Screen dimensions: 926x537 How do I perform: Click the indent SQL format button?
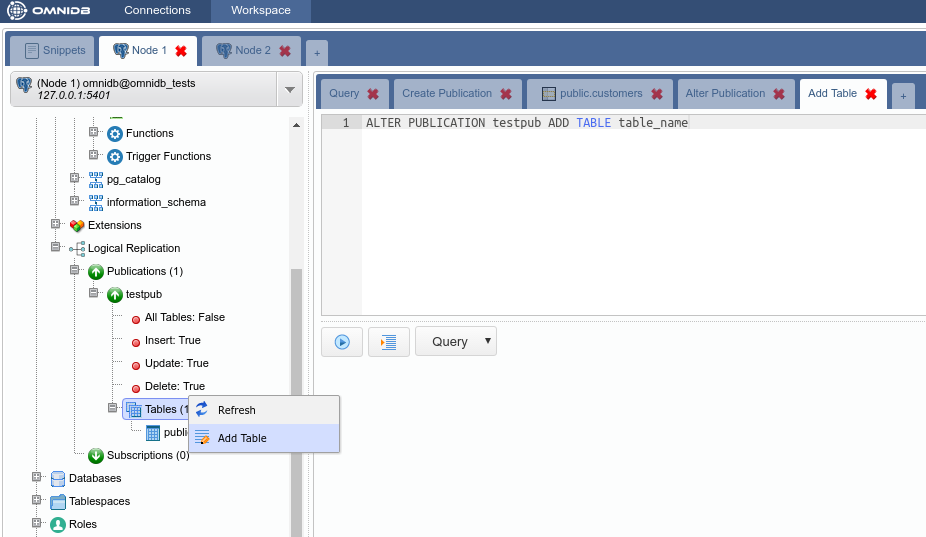(x=389, y=342)
